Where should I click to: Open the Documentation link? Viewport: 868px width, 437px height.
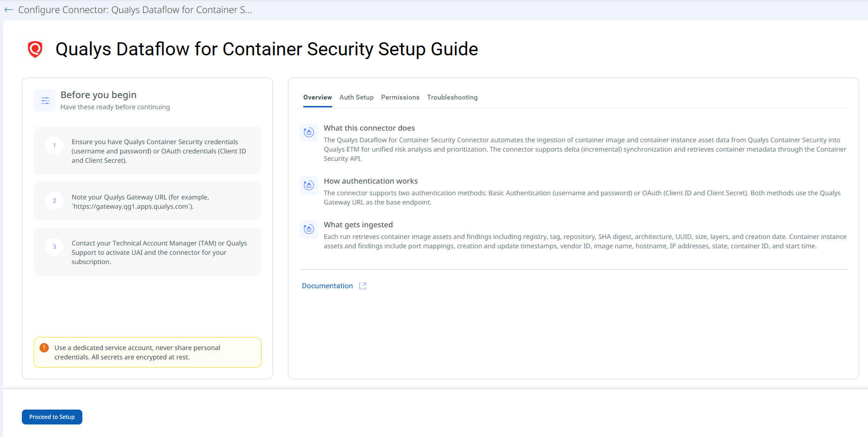tap(327, 286)
